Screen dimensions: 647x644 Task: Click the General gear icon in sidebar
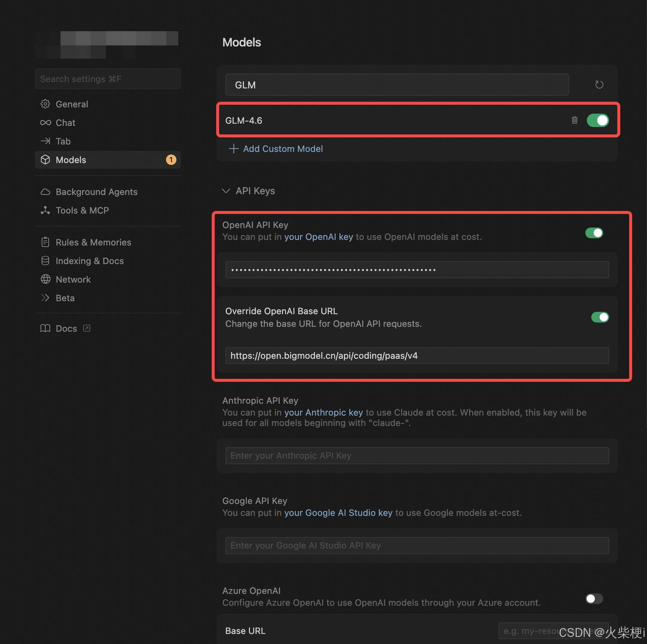pyautogui.click(x=45, y=104)
